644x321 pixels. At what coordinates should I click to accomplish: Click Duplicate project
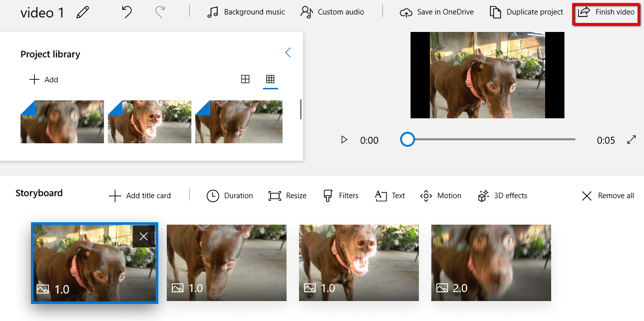(x=526, y=12)
